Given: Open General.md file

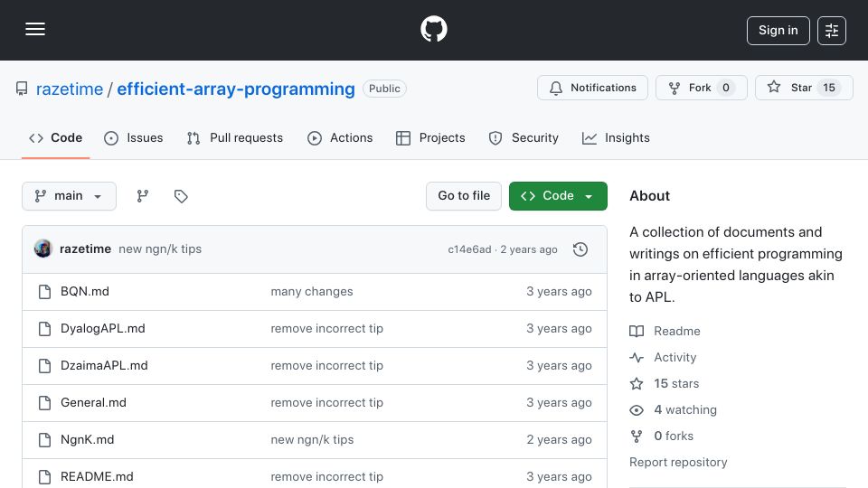Looking at the screenshot, I should pyautogui.click(x=93, y=403).
